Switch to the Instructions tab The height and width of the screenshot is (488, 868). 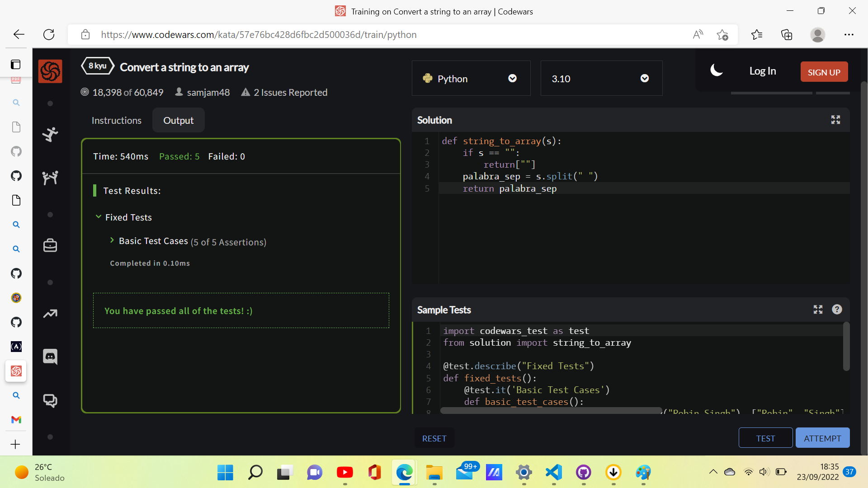[116, 120]
